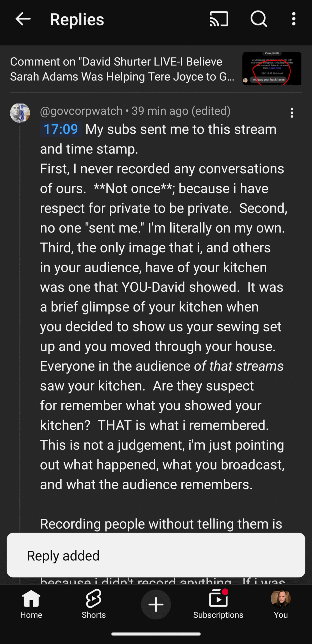Tap the Reply added notification
Screen dimensions: 312x644
pos(156,555)
